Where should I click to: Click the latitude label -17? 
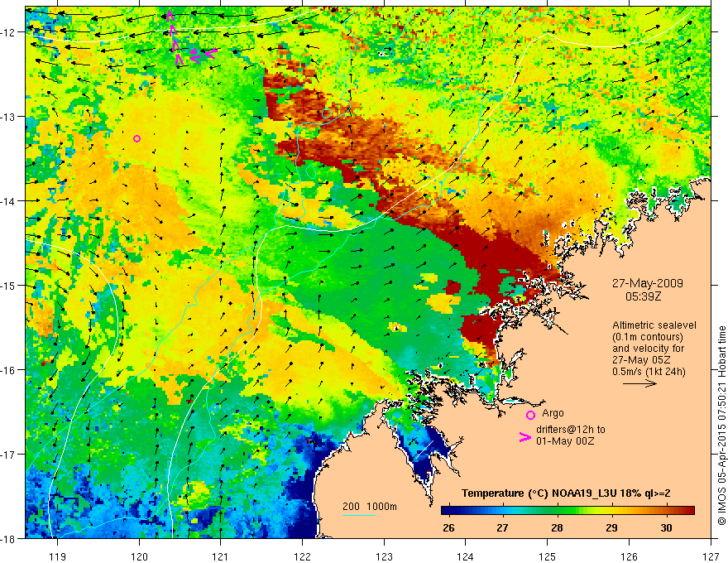pos(9,455)
